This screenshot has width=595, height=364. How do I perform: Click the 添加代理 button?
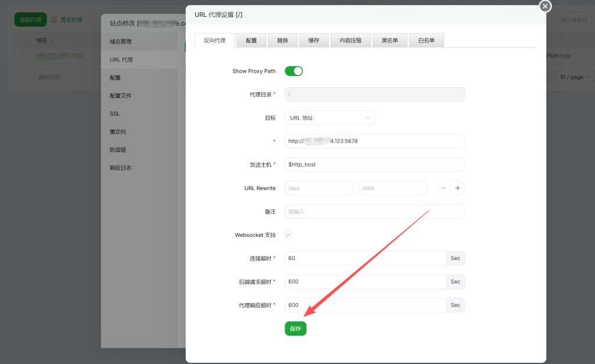(x=30, y=20)
